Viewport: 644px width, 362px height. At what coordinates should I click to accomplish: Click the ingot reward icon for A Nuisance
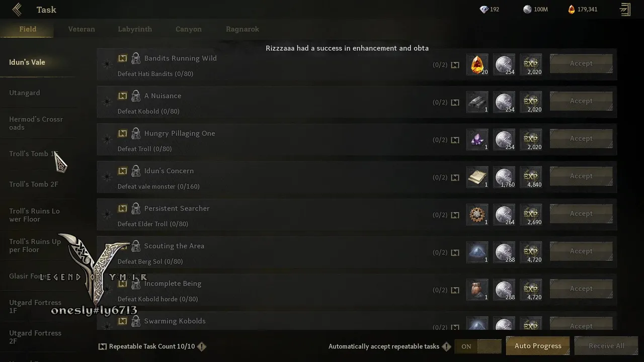click(x=477, y=102)
